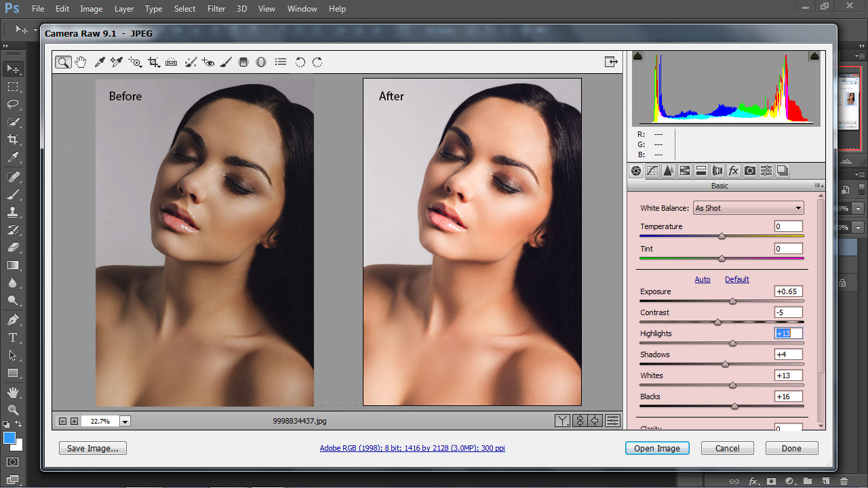Select the White Balance eyedropper tool

pos(99,62)
